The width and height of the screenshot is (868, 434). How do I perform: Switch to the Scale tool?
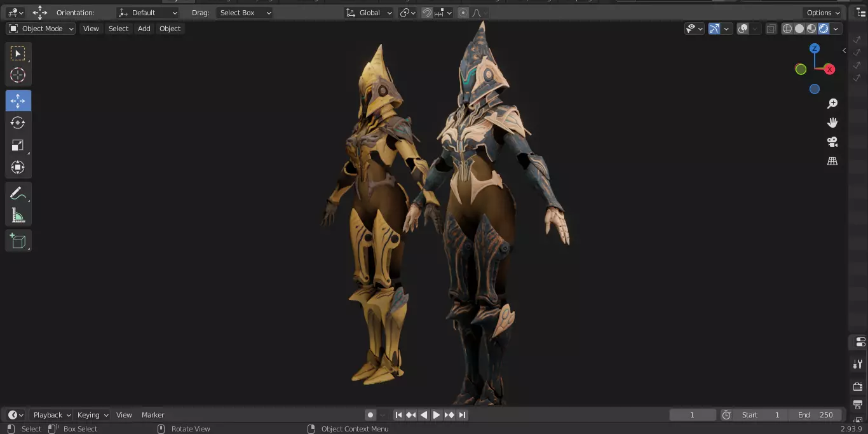pos(18,145)
